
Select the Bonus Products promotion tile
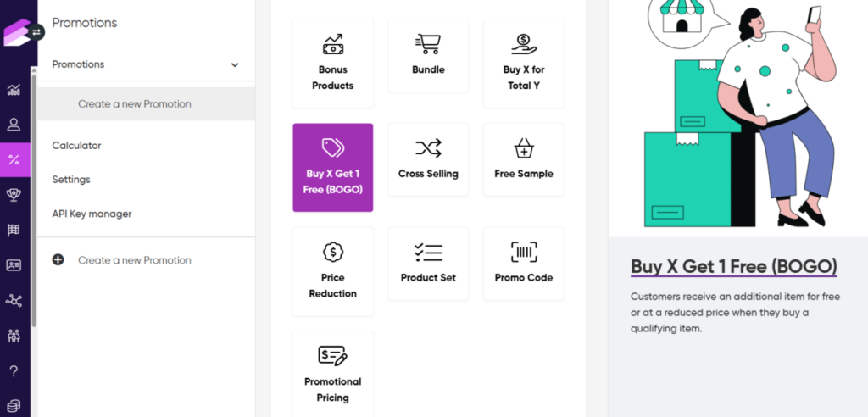click(332, 63)
